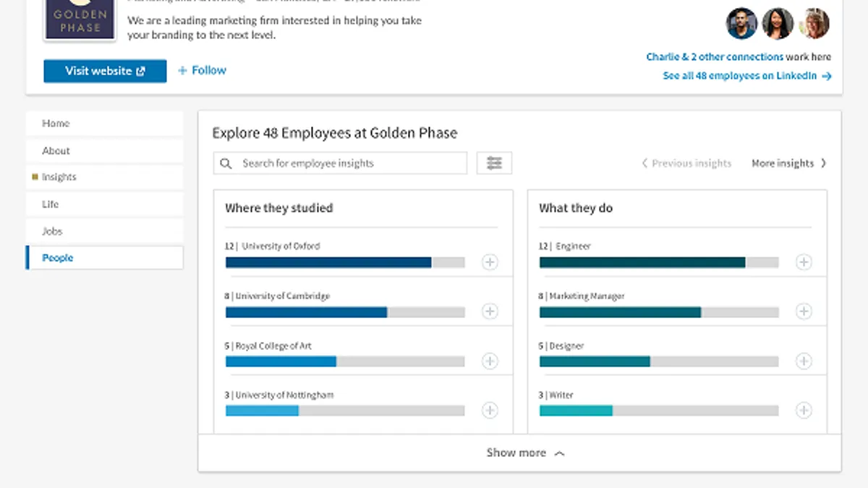Click the Royal College of Art bar
The width and height of the screenshot is (868, 488).
pos(345,361)
